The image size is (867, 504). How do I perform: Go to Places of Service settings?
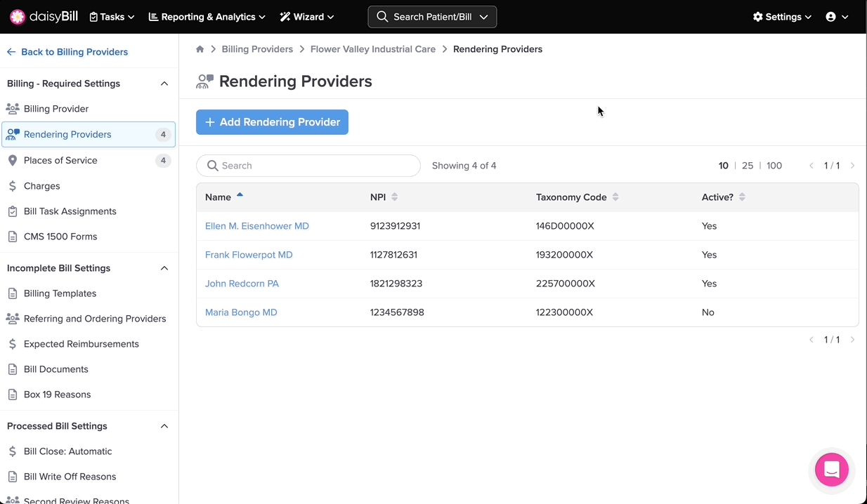(x=60, y=161)
